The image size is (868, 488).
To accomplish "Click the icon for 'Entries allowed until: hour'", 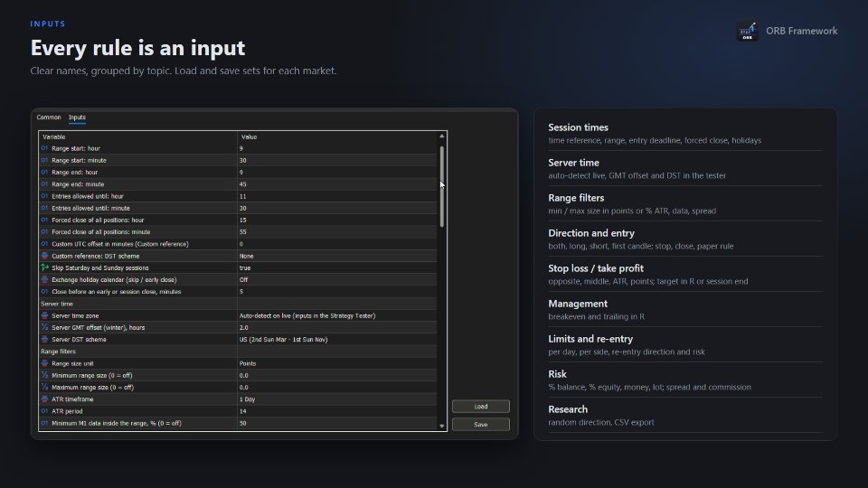I will click(44, 196).
